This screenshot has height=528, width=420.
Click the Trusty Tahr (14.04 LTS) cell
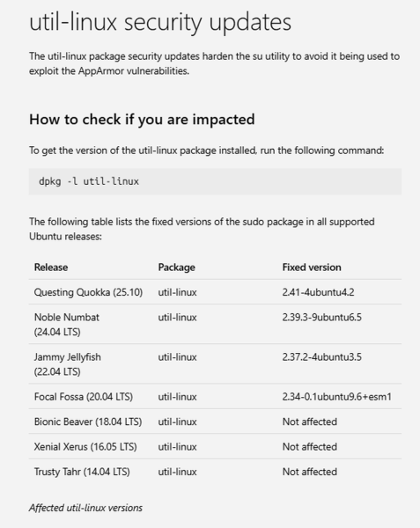[82, 472]
